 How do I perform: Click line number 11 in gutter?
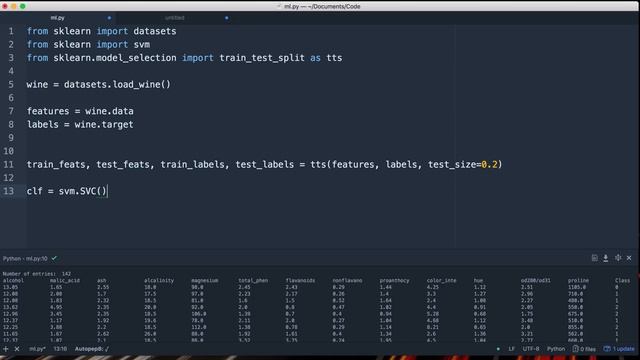(9, 164)
